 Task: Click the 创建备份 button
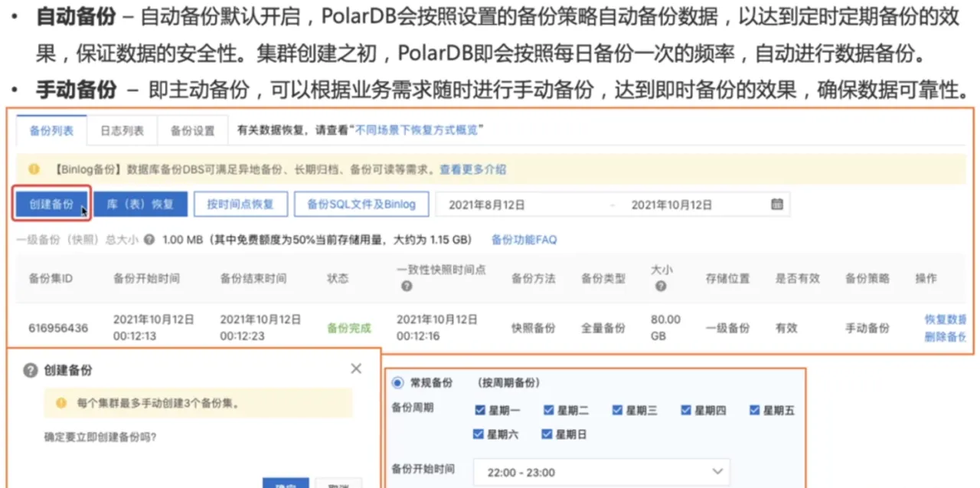52,205
